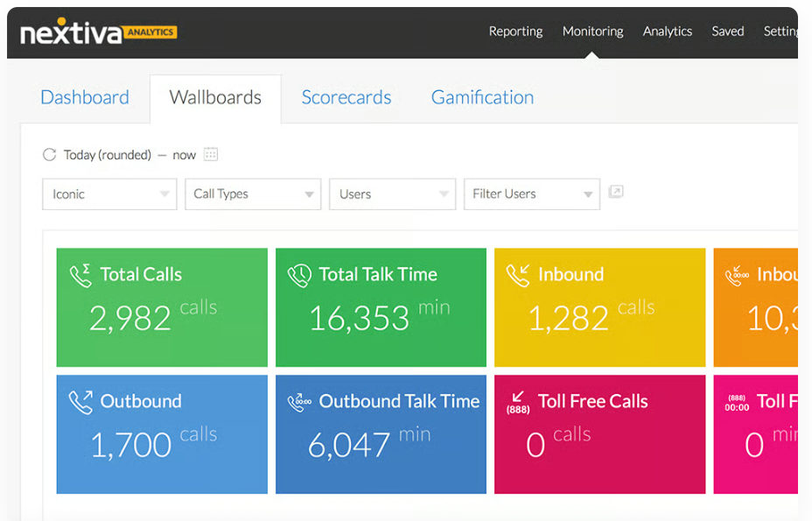Select the Outbound Talk Time tile
The image size is (812, 521).
(x=381, y=434)
